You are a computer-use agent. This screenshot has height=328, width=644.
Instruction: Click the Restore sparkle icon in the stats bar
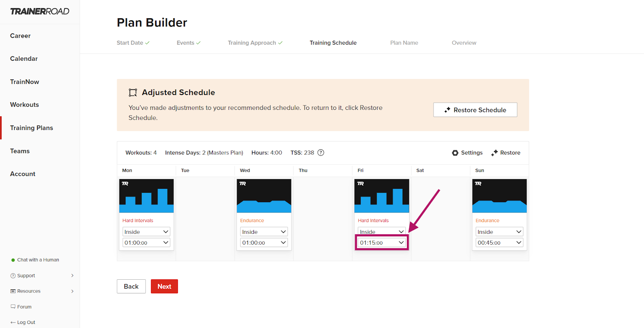point(494,153)
